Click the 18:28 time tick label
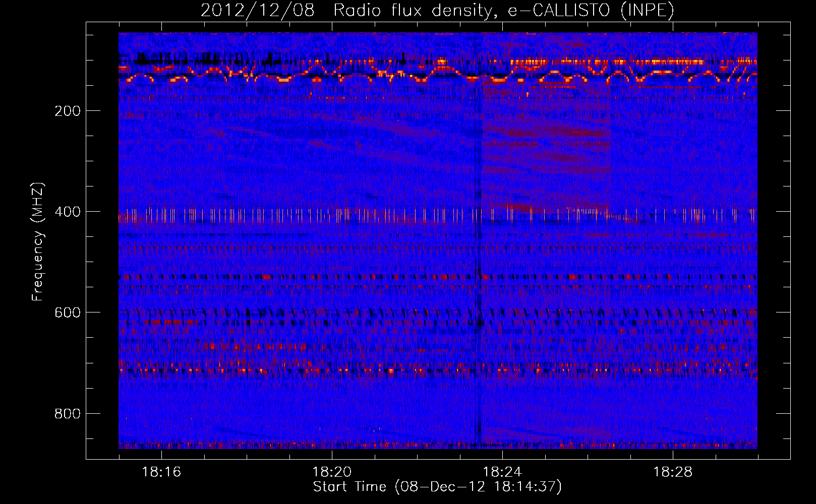 673,472
